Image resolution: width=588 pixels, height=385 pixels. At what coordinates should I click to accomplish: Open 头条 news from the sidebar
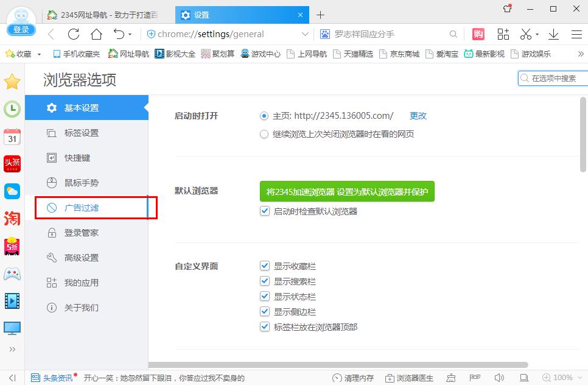click(x=12, y=163)
